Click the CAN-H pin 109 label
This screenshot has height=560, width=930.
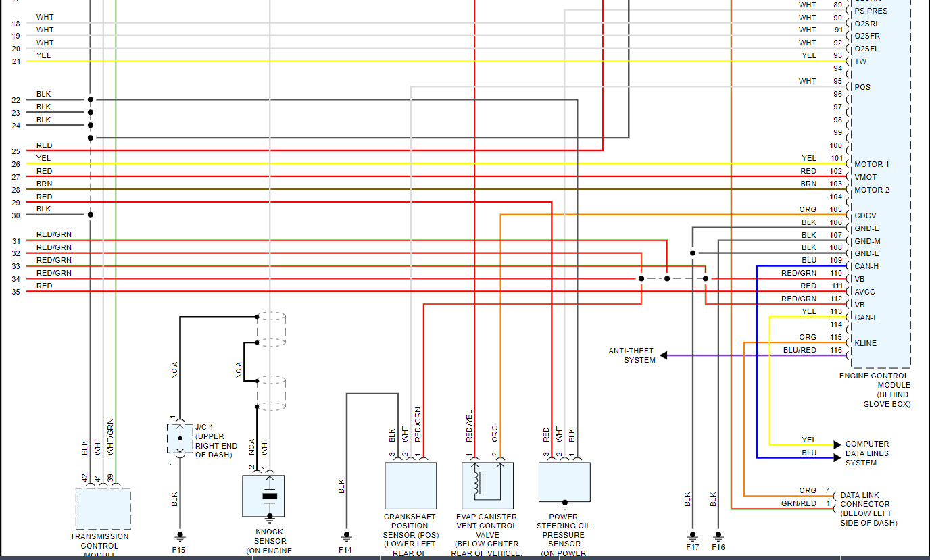pos(866,266)
